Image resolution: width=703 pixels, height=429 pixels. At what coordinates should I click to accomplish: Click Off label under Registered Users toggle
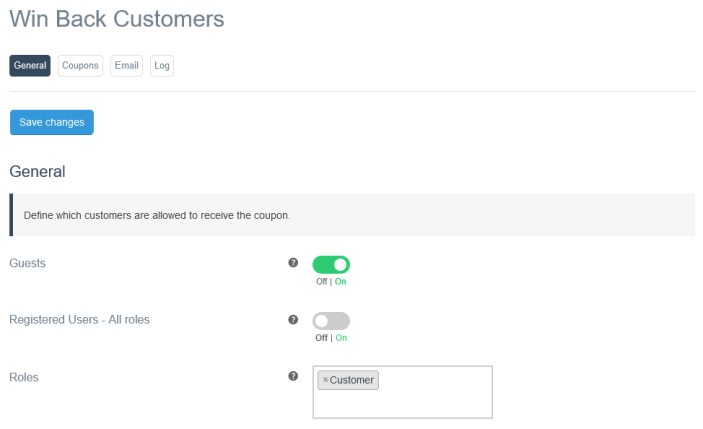[x=321, y=338]
